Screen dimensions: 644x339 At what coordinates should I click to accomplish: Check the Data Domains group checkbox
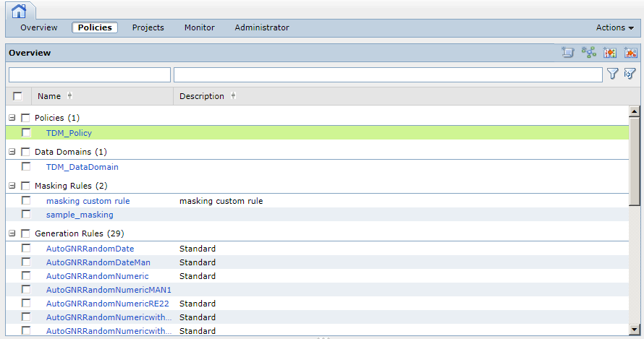(x=25, y=152)
